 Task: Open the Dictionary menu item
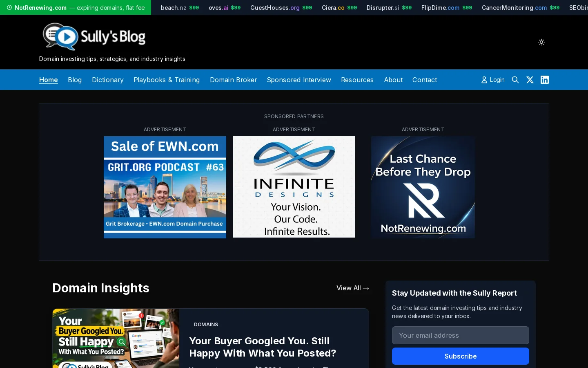(x=108, y=80)
